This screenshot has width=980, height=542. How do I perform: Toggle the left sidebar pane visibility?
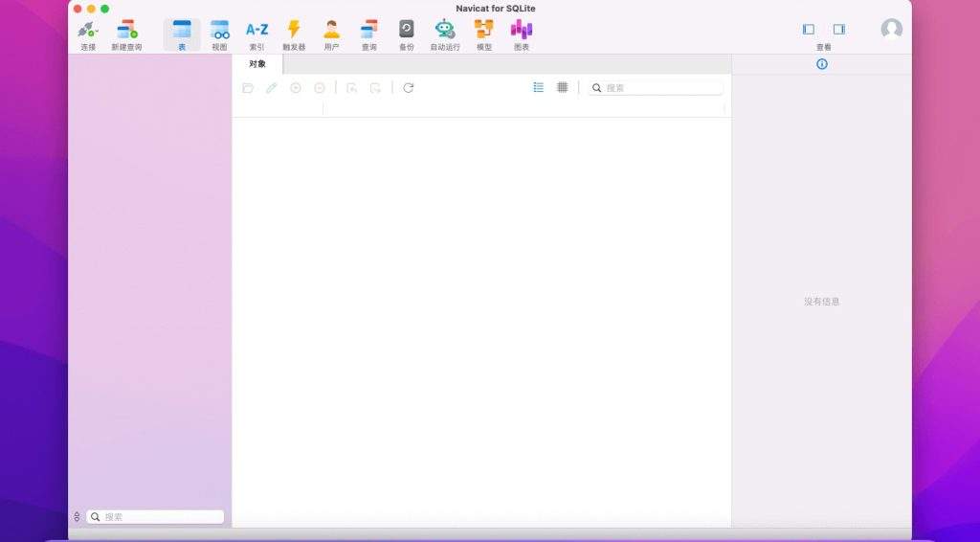click(x=808, y=30)
